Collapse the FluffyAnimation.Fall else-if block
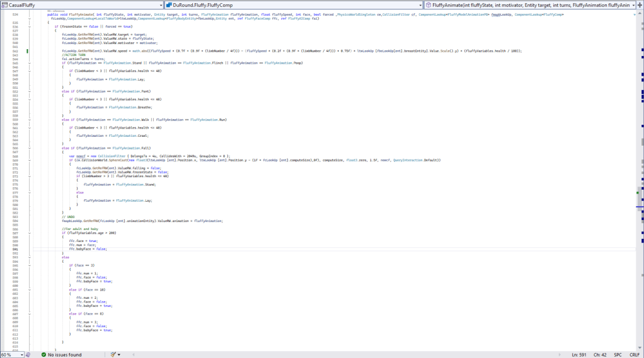This screenshot has height=358, width=644. (x=30, y=147)
